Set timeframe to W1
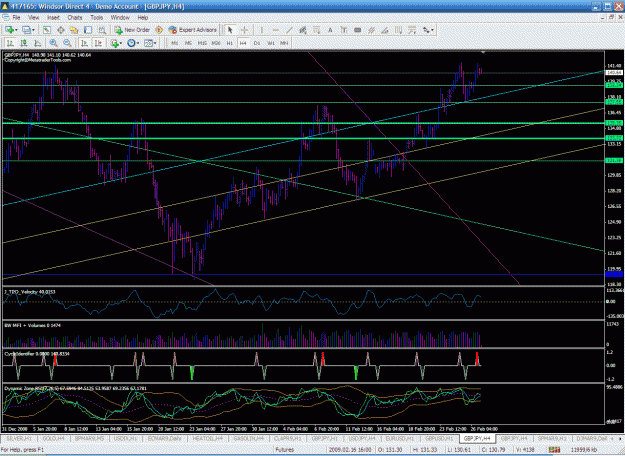Viewport: 625px width, 456px height. (271, 43)
